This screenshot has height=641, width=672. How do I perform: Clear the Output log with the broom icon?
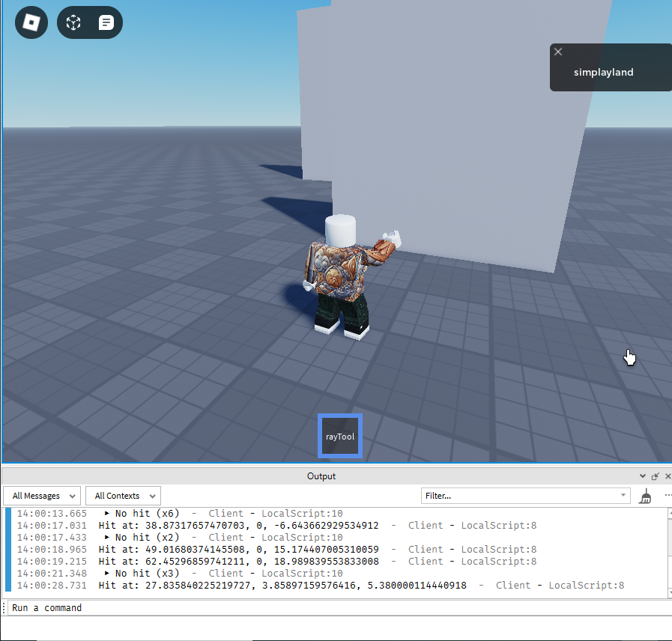[644, 496]
